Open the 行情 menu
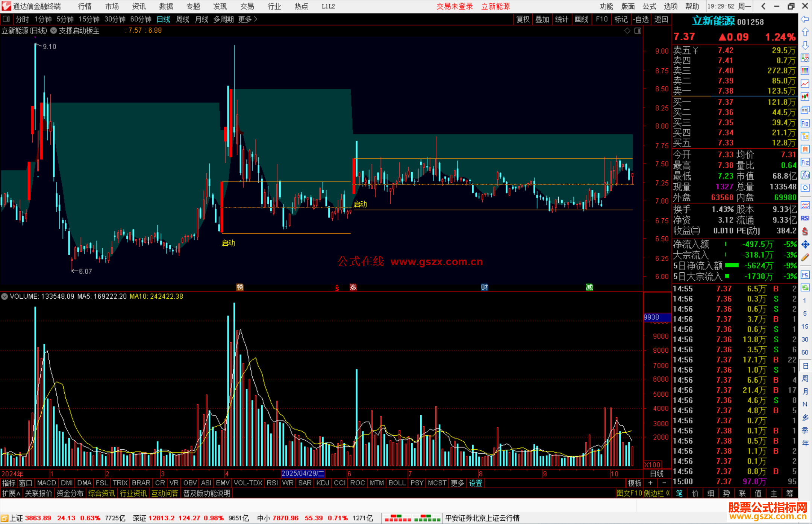Screen dimensions: 812x524 (x=85, y=6)
